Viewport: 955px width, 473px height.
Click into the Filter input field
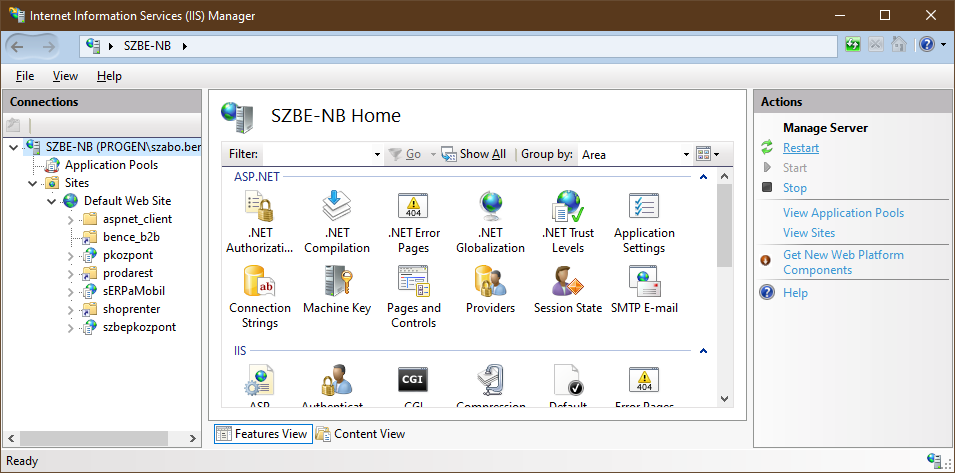[x=316, y=155]
